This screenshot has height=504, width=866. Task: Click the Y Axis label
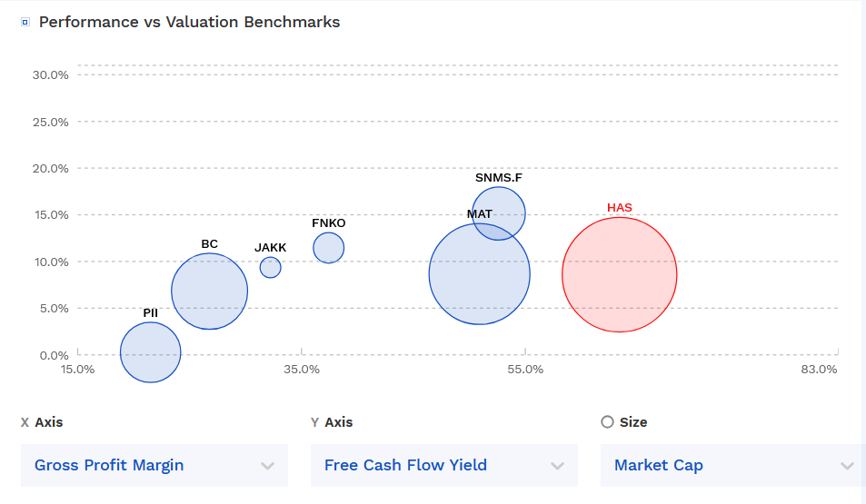[x=332, y=422]
